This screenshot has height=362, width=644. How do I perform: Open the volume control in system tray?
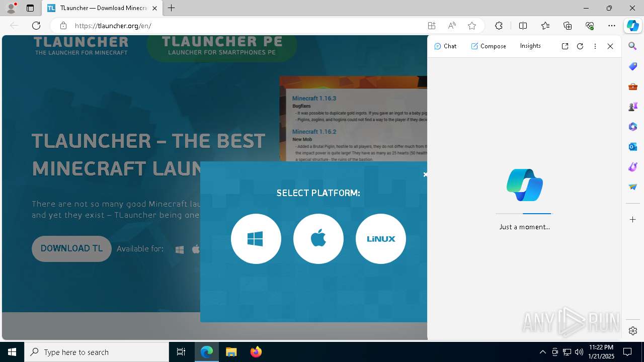579,352
